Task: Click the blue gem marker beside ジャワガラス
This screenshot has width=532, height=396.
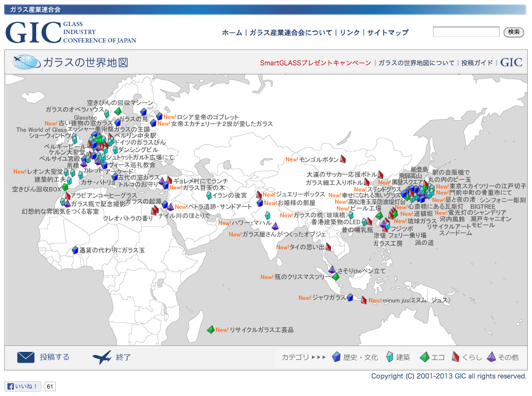Action: [350, 298]
